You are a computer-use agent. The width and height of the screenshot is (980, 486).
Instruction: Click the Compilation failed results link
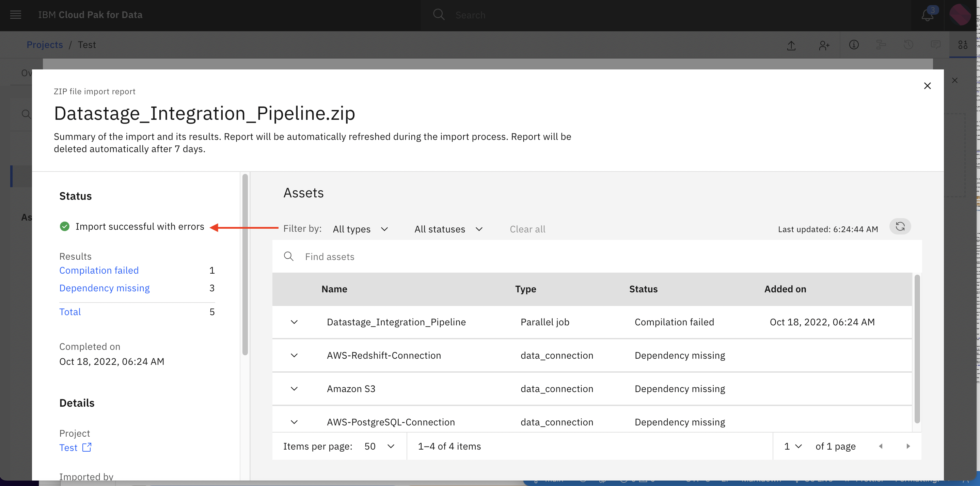pyautogui.click(x=99, y=270)
